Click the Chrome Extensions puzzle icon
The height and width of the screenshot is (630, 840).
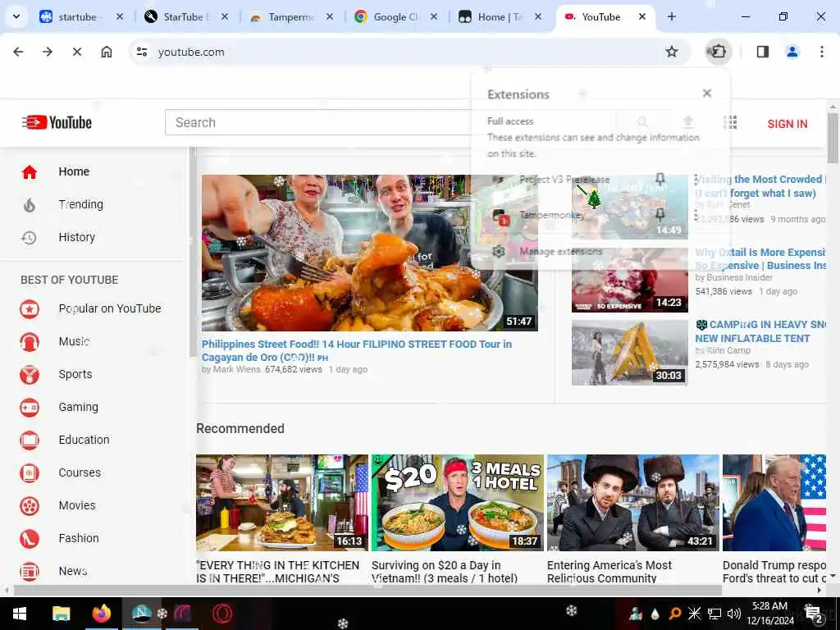(718, 52)
